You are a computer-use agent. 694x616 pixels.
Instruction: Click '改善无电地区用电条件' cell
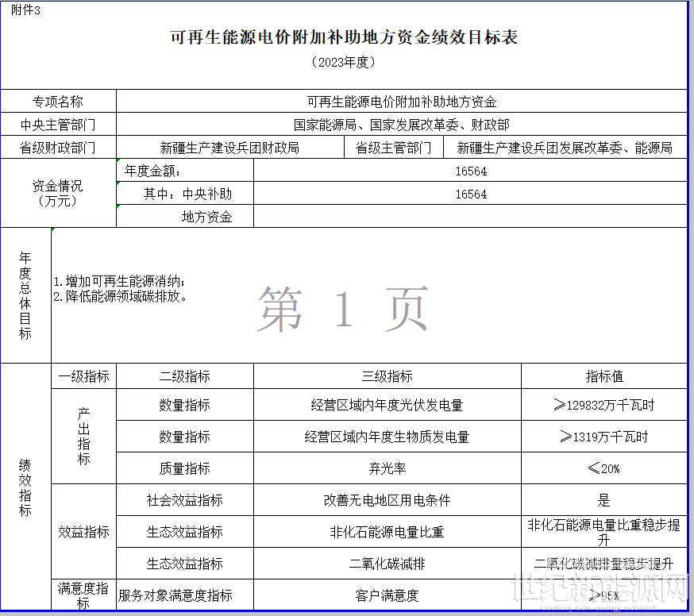pos(387,500)
